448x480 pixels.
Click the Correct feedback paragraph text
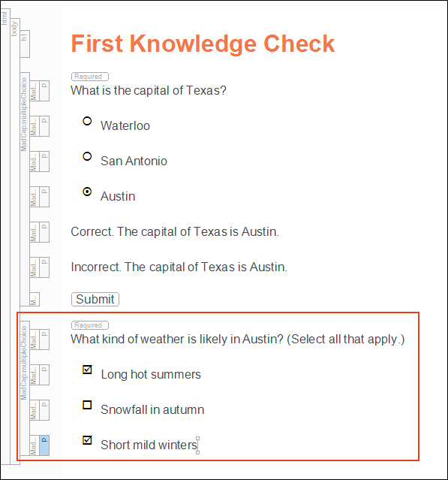coord(175,231)
